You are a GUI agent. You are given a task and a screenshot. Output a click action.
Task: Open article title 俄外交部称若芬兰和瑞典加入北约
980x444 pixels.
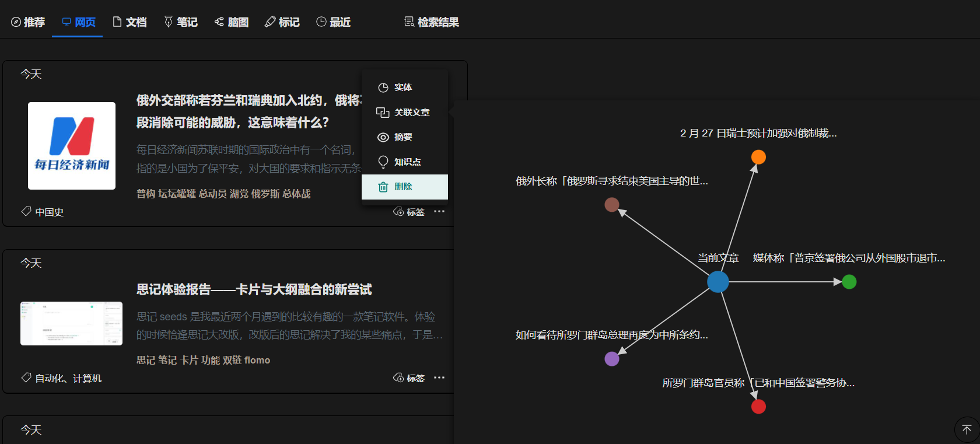click(249, 111)
